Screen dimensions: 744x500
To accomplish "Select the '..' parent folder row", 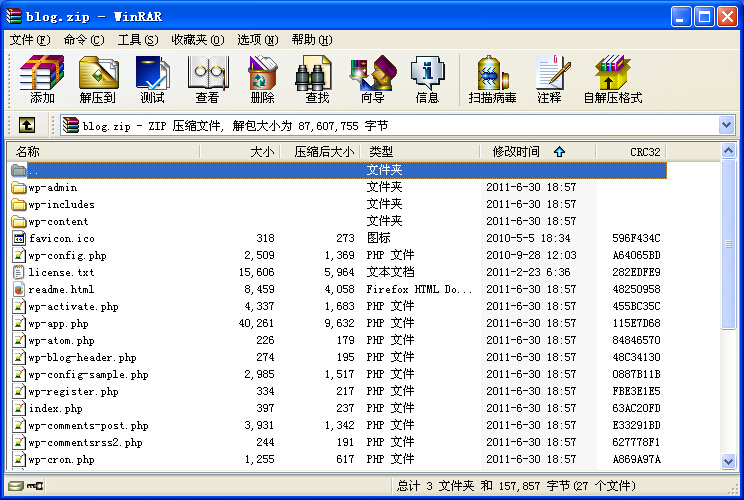I will (x=338, y=170).
